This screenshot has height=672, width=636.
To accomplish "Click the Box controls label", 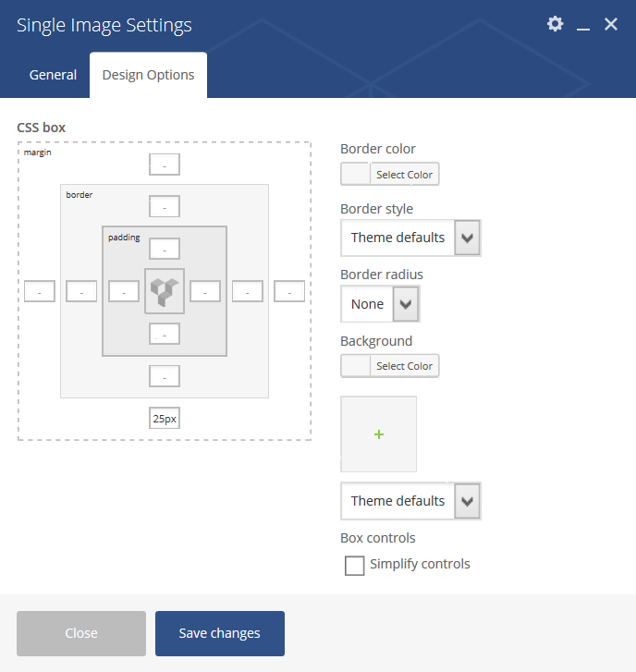I will [378, 538].
